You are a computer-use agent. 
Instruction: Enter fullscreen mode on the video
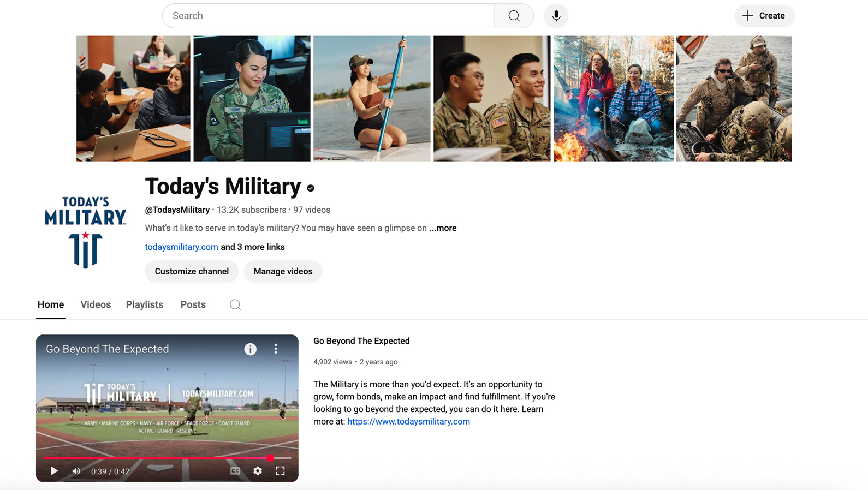(x=280, y=471)
